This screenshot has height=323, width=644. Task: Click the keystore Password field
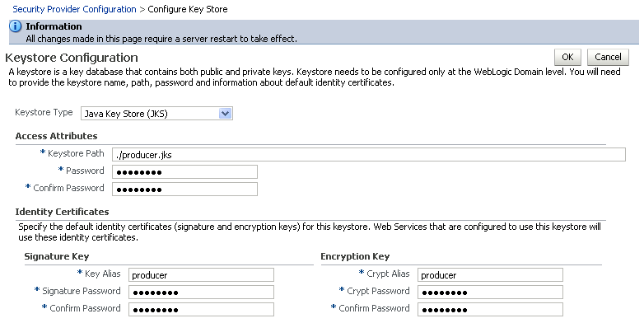(184, 171)
